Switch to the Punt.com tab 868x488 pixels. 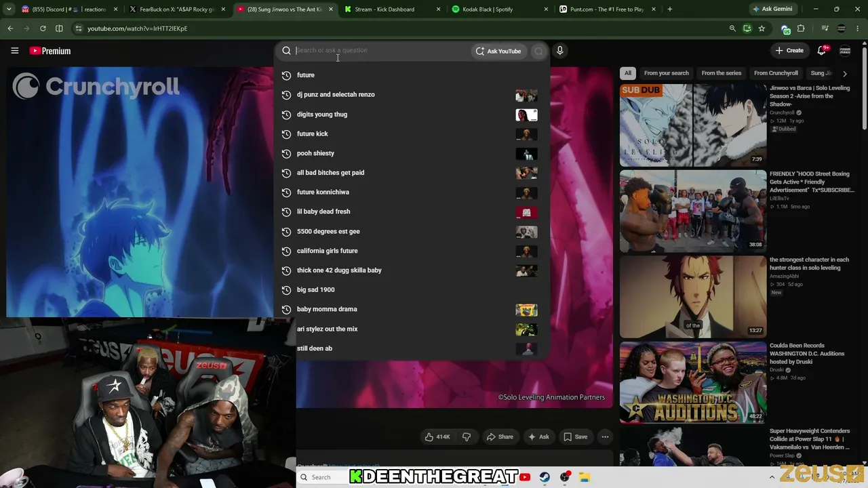click(x=606, y=9)
